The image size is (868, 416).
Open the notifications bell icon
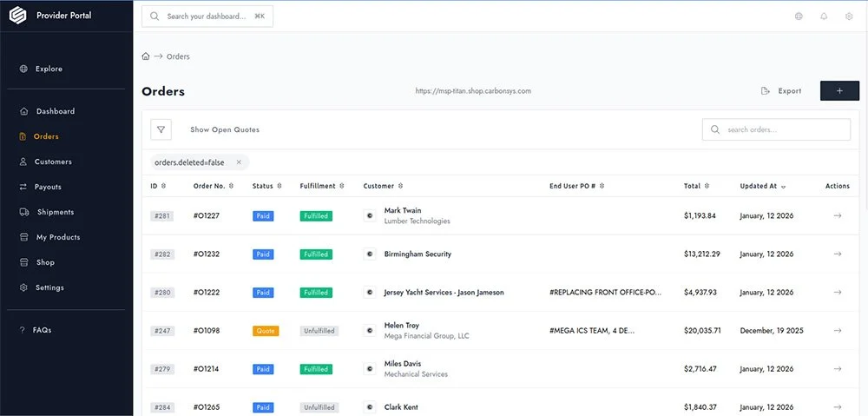pos(824,16)
